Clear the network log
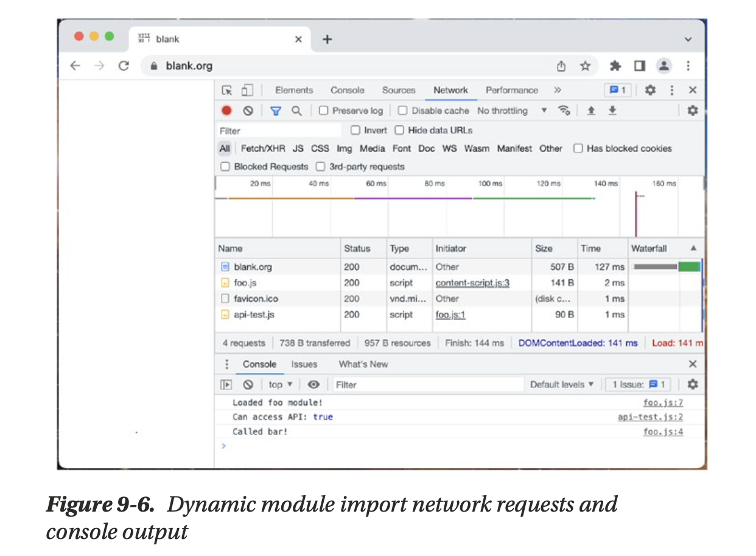Screen dimensions: 756x556 [248, 111]
